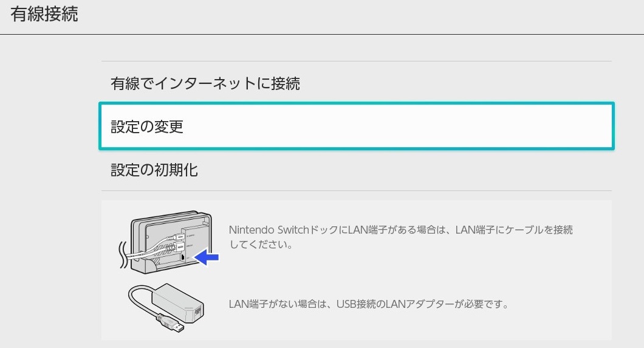Click the LAN端子がない場合は description text
644x348 pixels.
pyautogui.click(x=368, y=304)
